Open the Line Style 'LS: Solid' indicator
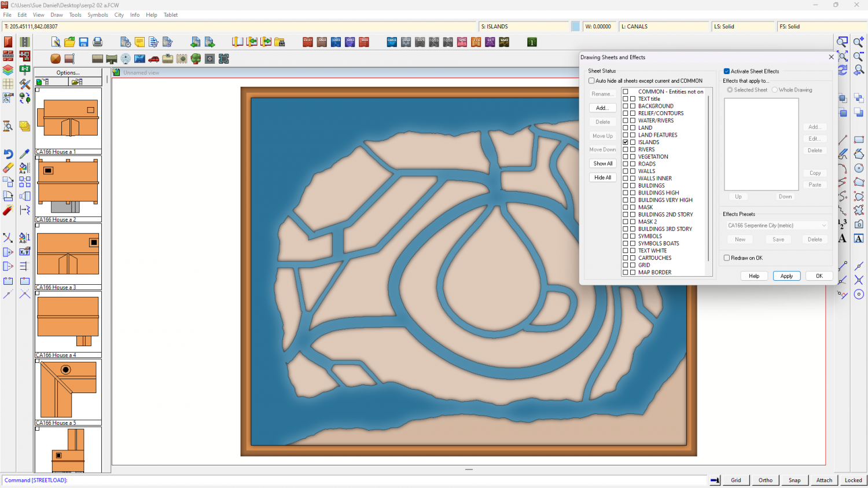The width and height of the screenshot is (868, 488). 743,27
